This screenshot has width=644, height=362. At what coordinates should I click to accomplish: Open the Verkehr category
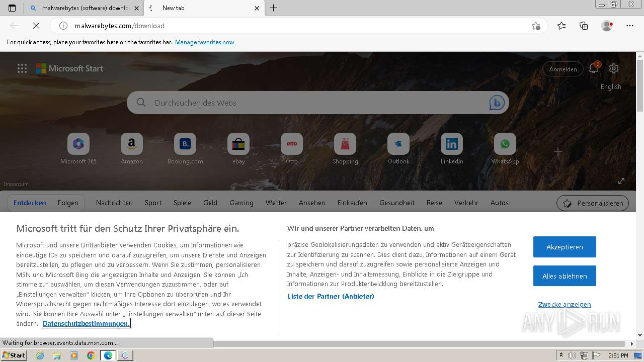click(x=466, y=203)
